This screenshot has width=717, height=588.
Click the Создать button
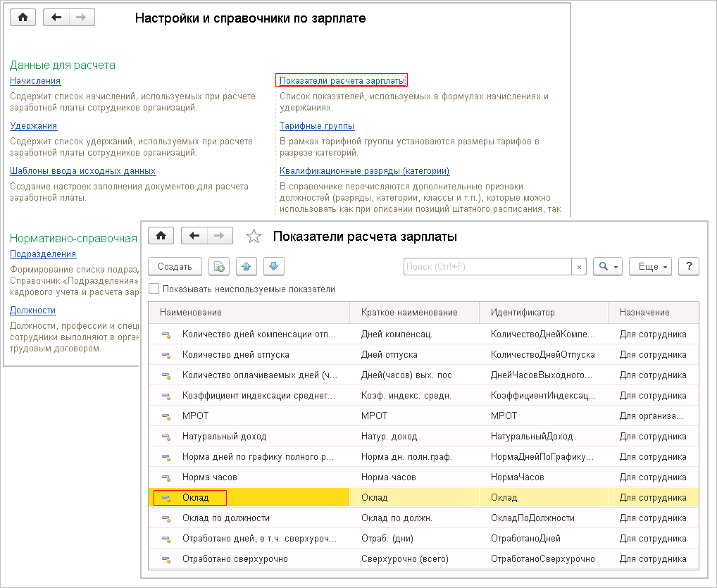pos(175,267)
